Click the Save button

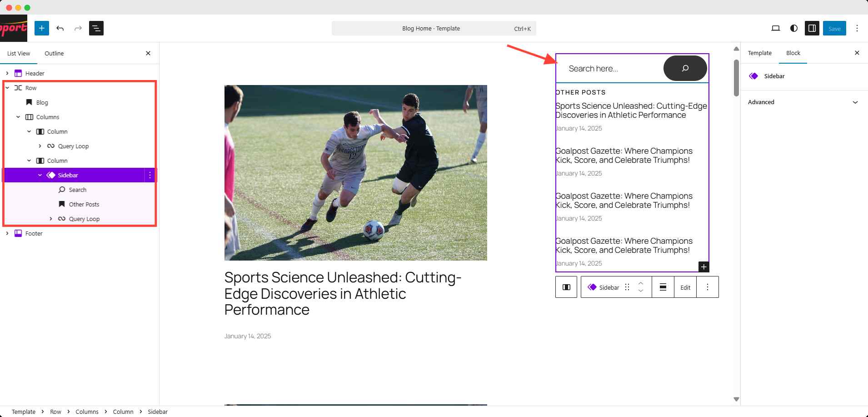tap(834, 28)
